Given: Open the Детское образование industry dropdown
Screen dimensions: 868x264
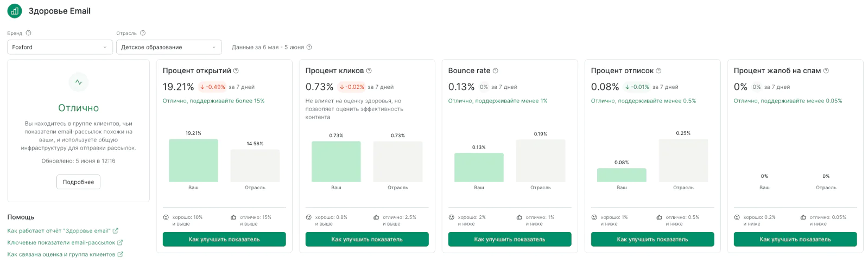Looking at the screenshot, I should [x=169, y=47].
